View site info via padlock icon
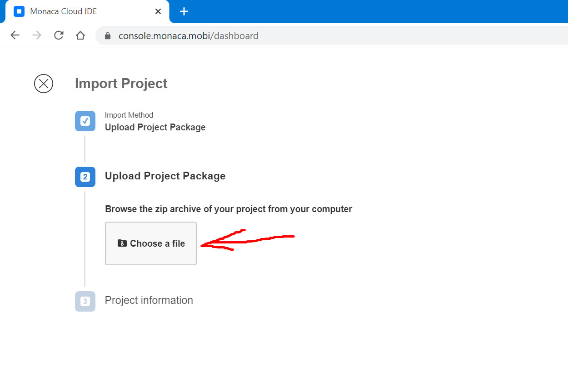 pos(108,36)
